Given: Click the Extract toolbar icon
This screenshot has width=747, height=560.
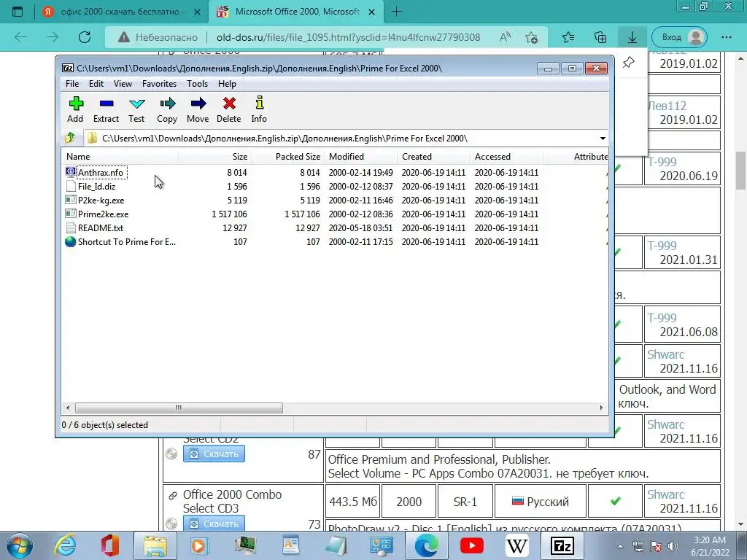Looking at the screenshot, I should 106,109.
